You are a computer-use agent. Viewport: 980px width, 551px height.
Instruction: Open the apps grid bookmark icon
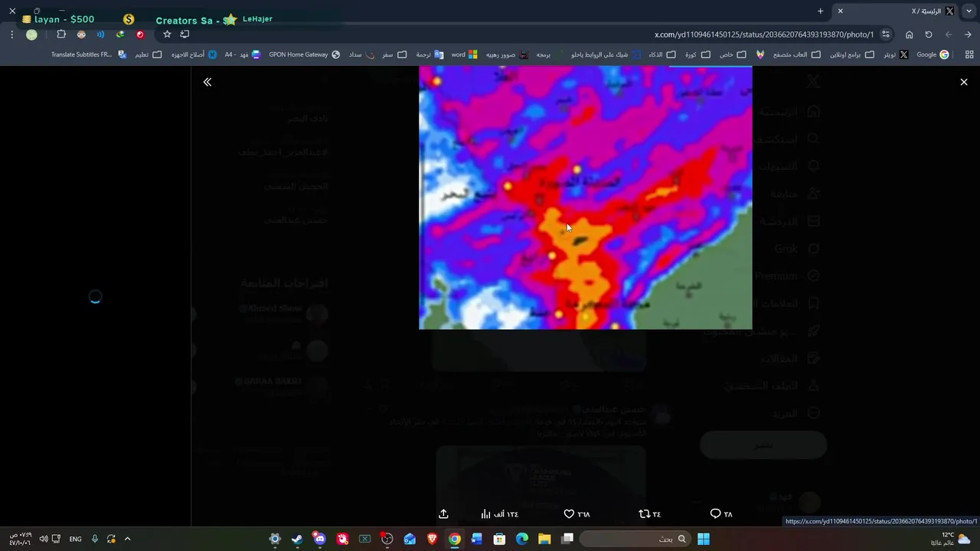pos(969,55)
